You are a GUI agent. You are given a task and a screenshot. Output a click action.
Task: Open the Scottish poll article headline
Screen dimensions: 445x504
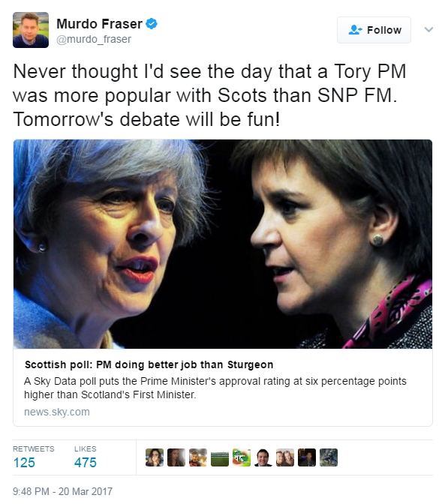[149, 364]
